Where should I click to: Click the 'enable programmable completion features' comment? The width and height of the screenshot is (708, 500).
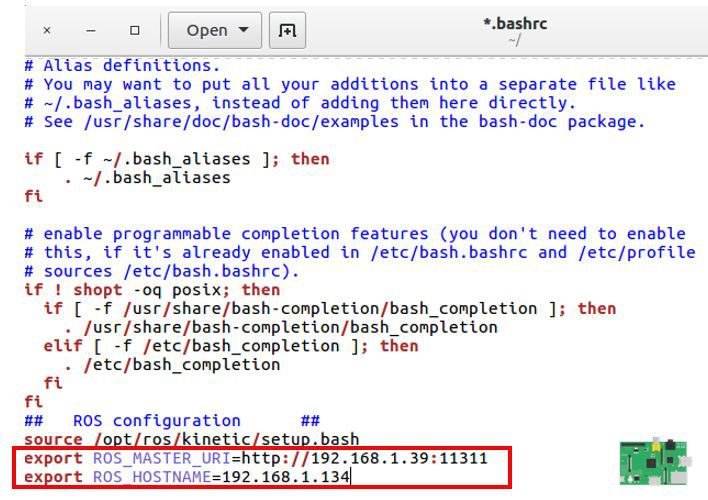tap(355, 234)
